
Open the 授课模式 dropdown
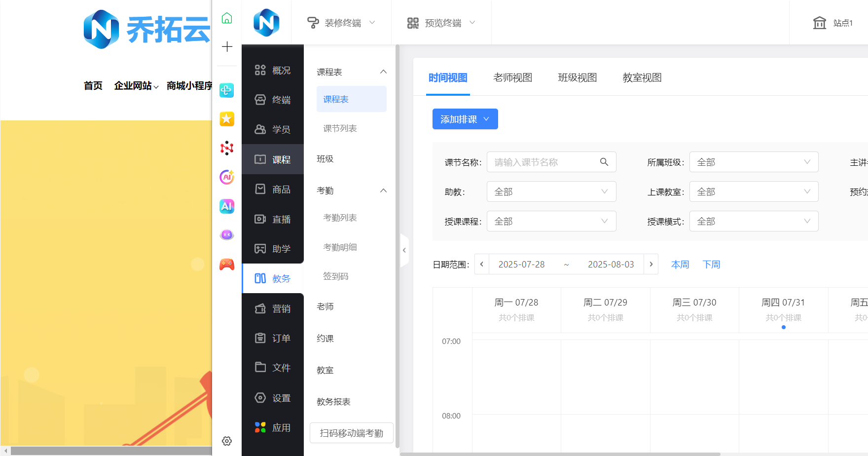tap(754, 221)
